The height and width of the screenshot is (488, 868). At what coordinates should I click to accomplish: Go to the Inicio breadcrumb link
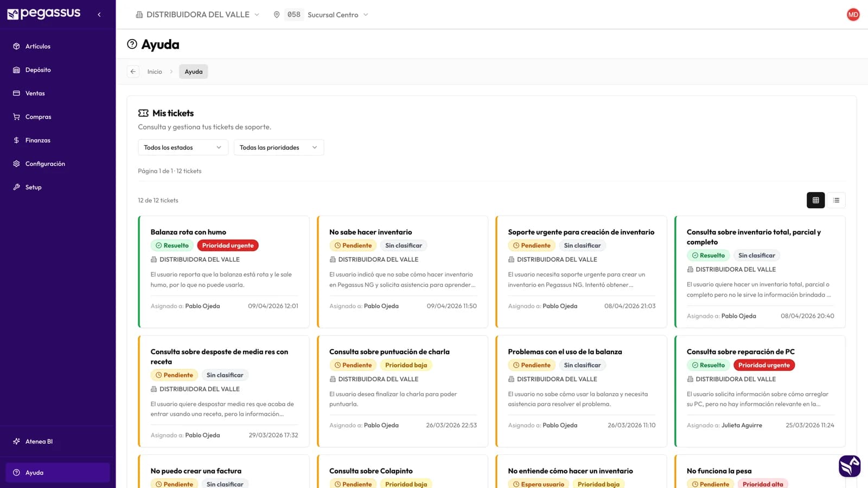[x=155, y=72]
